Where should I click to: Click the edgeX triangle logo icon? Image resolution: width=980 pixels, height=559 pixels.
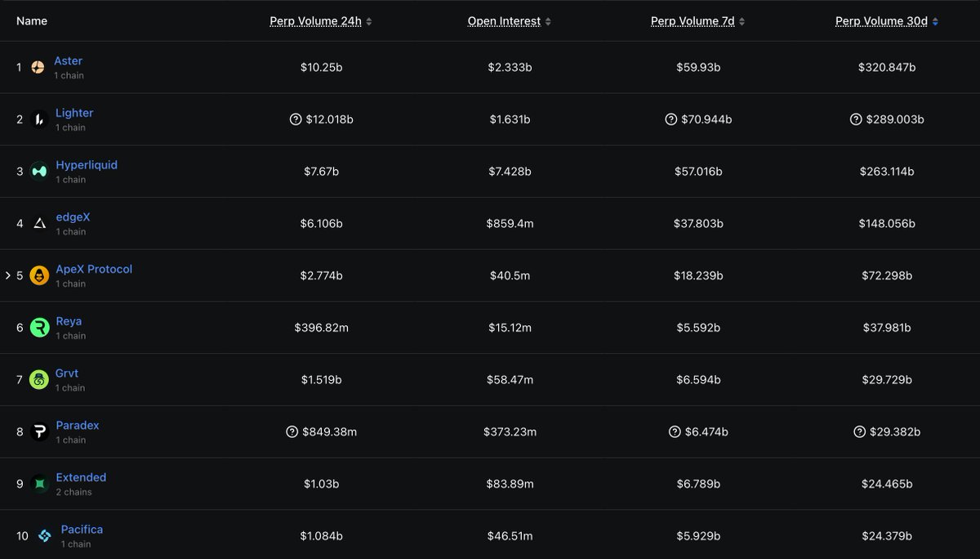coord(39,223)
